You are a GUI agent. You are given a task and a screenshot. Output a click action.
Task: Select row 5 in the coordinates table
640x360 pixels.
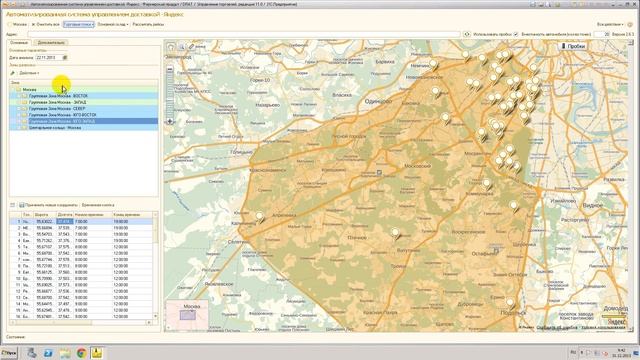click(x=81, y=247)
